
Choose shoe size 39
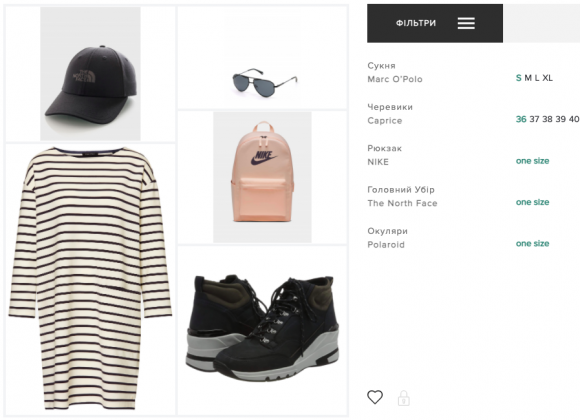(x=560, y=119)
